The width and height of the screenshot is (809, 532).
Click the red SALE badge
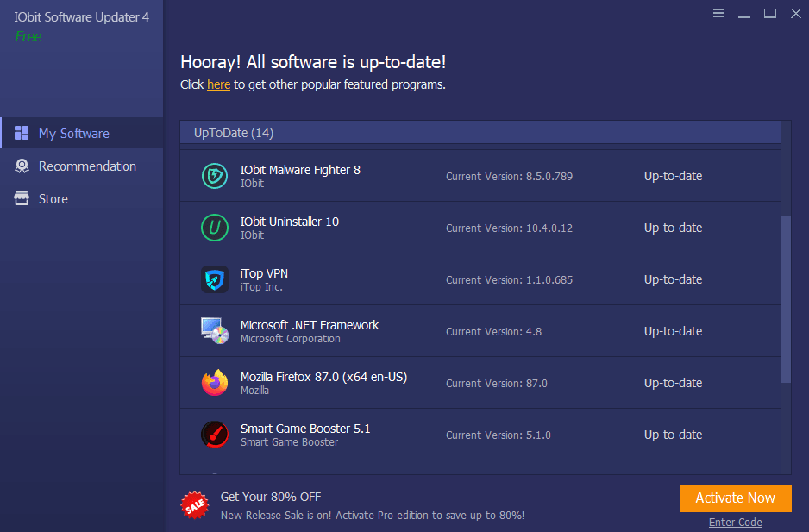pos(195,505)
